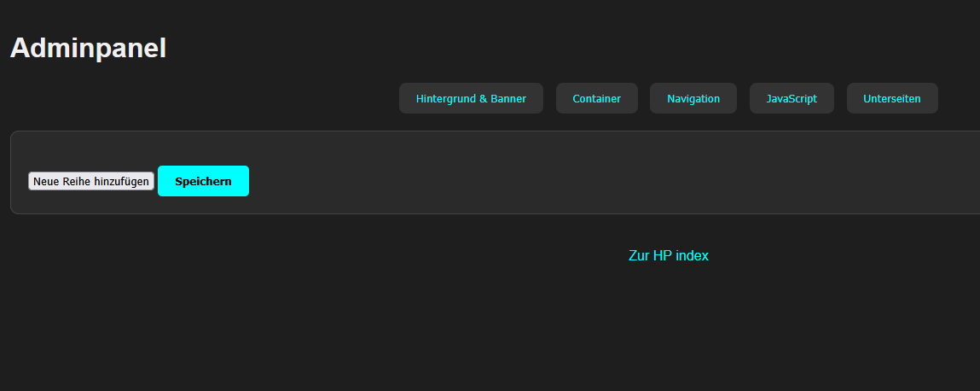Choose Navigation from the admin menu
This screenshot has height=391, width=980.
693,98
